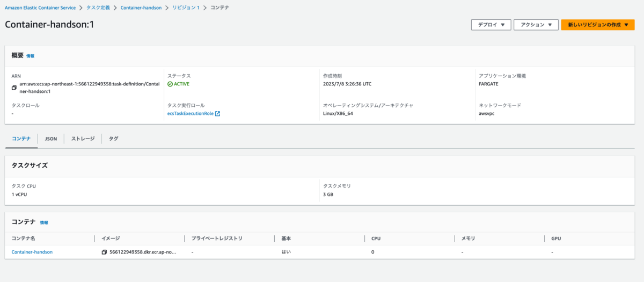
Task: Open the 概要 情報 link
Action: click(x=30, y=56)
